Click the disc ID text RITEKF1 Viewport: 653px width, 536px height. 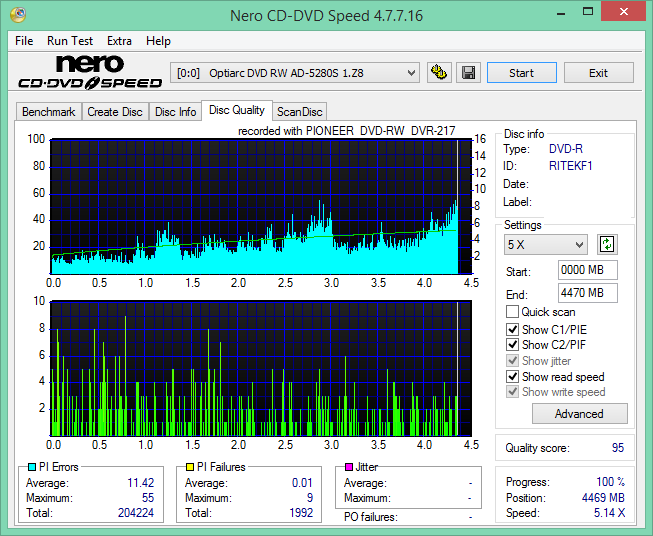click(x=571, y=166)
